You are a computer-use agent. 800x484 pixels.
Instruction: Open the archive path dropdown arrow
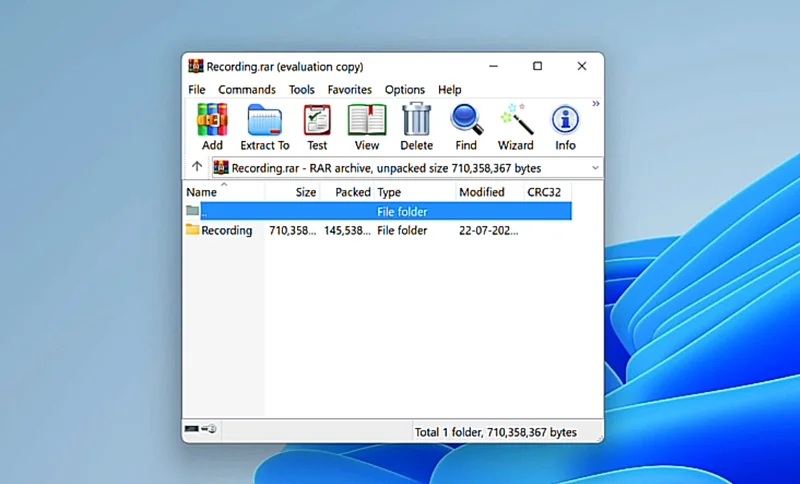pos(595,168)
